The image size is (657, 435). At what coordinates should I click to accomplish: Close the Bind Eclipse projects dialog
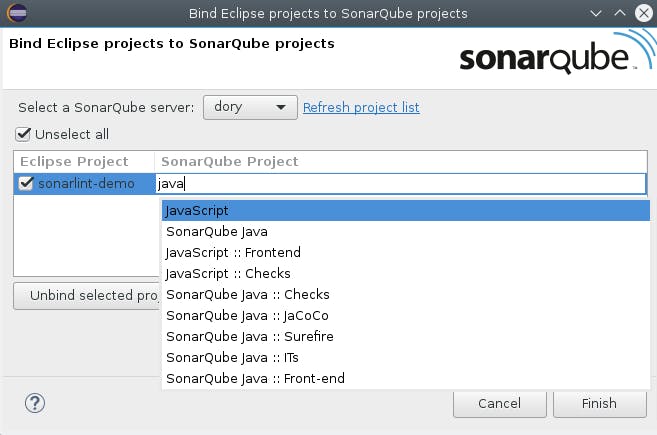[x=644, y=13]
